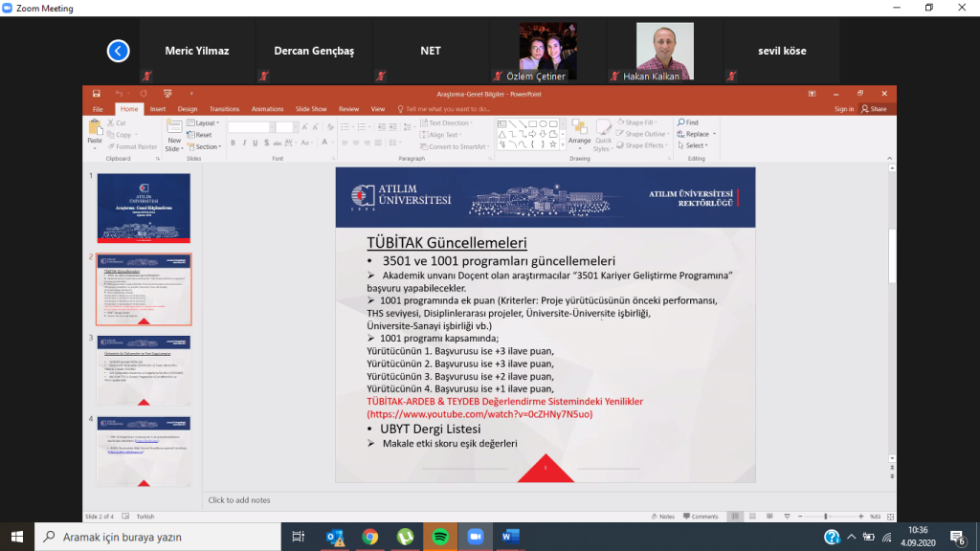Click the Paste icon in Clipboard group
This screenshot has width=980, height=551.
point(94,129)
